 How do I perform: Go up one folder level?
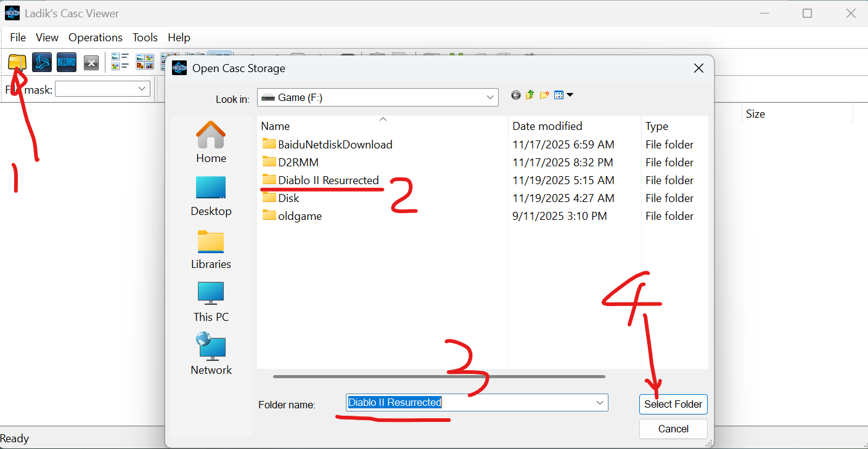[530, 95]
